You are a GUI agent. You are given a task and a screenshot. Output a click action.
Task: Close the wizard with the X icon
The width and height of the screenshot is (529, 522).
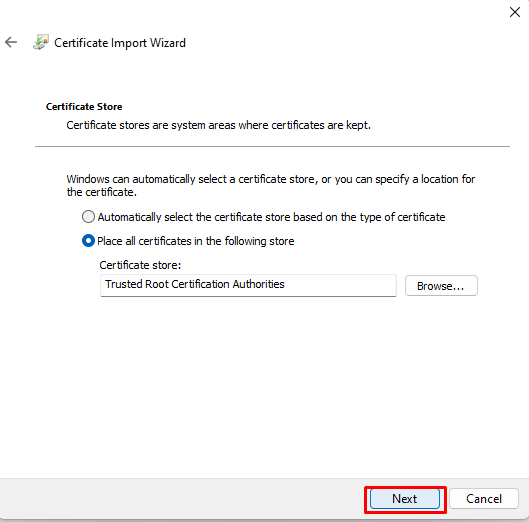515,12
